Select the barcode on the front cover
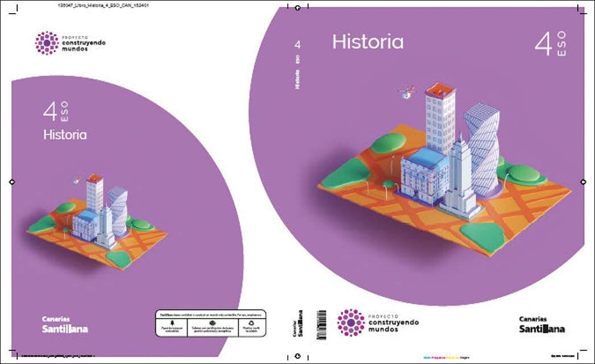 point(321,325)
